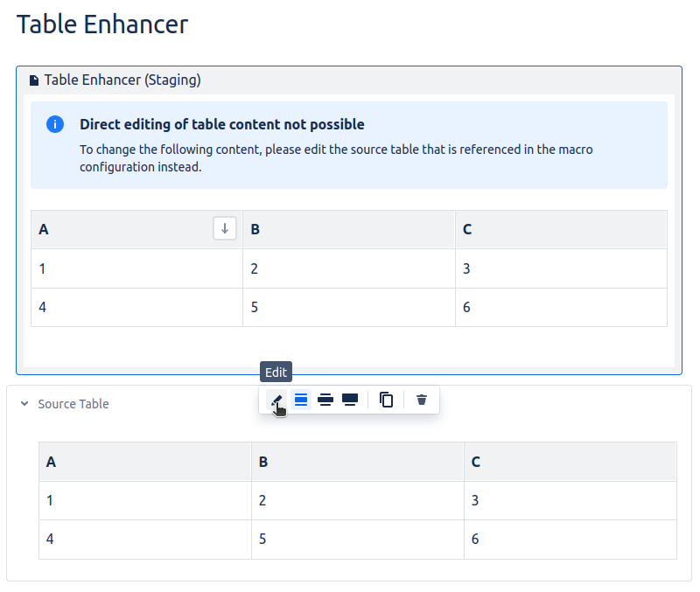This screenshot has width=700, height=592.
Task: Copy the macro using the copy icon
Action: click(386, 400)
